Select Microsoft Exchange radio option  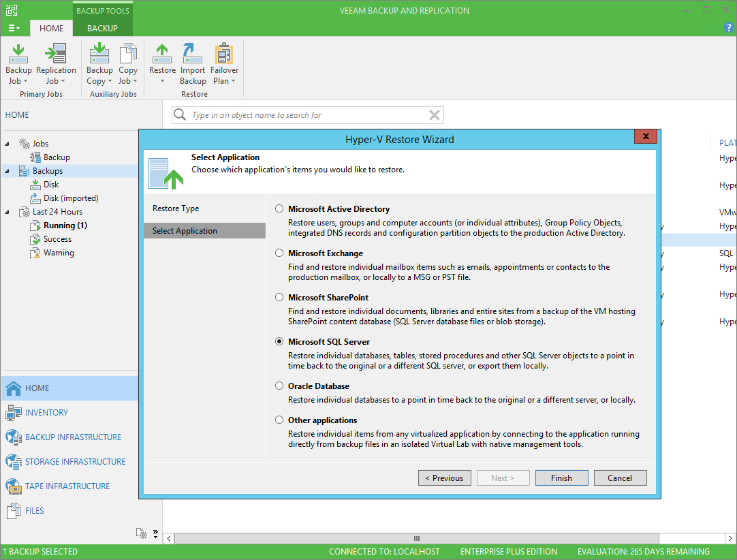tap(279, 253)
